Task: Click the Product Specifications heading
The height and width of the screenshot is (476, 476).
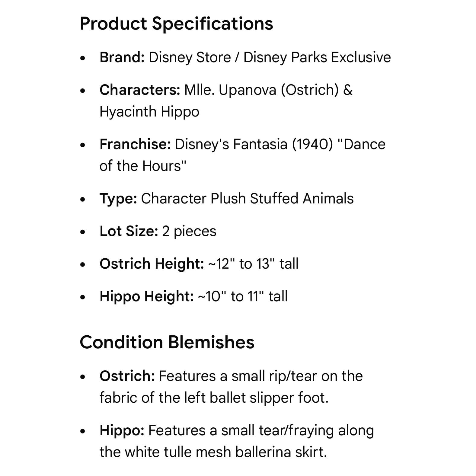Action: (x=176, y=24)
